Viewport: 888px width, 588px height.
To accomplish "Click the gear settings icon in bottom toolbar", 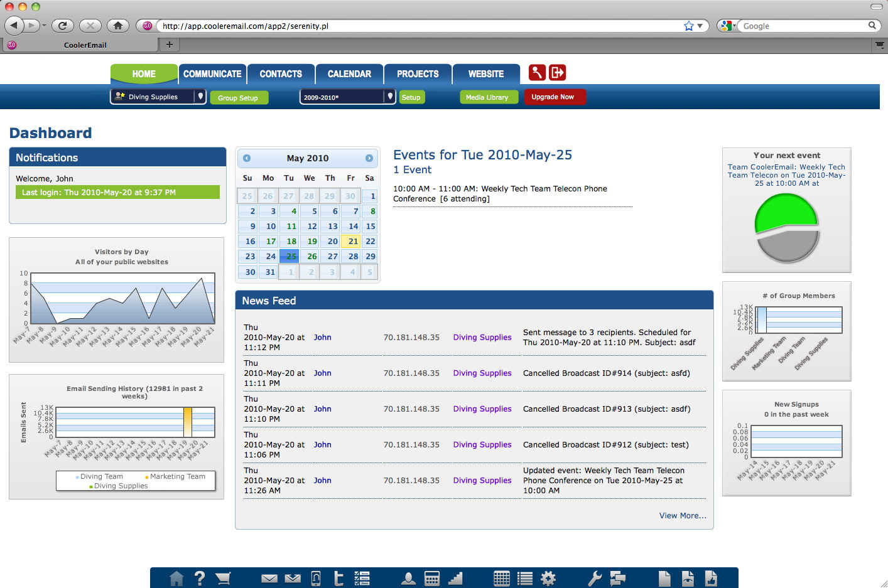I will (x=548, y=578).
